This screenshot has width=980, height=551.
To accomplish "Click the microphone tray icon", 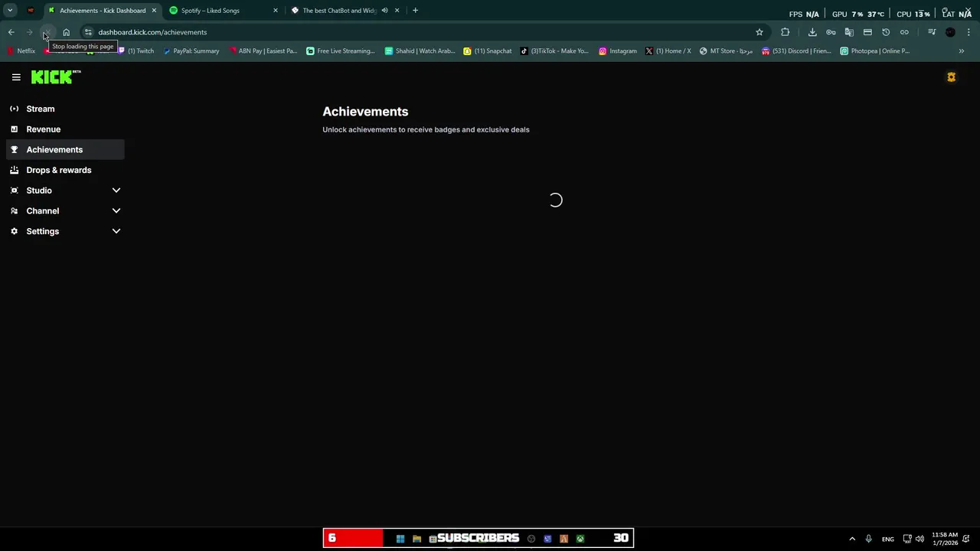I will pyautogui.click(x=868, y=539).
